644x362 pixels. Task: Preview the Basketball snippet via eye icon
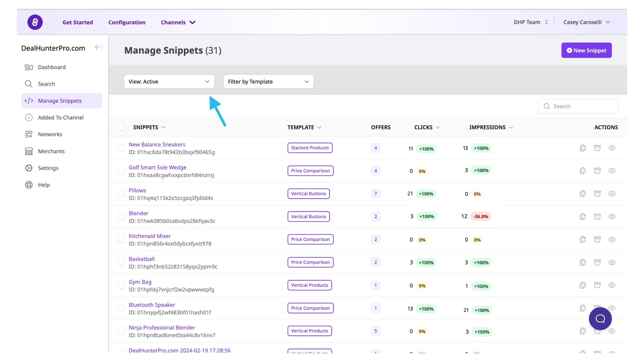pyautogui.click(x=612, y=262)
